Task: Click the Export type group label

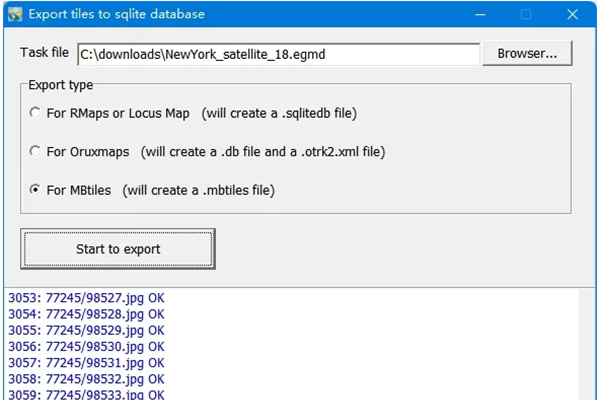Action: [x=60, y=85]
